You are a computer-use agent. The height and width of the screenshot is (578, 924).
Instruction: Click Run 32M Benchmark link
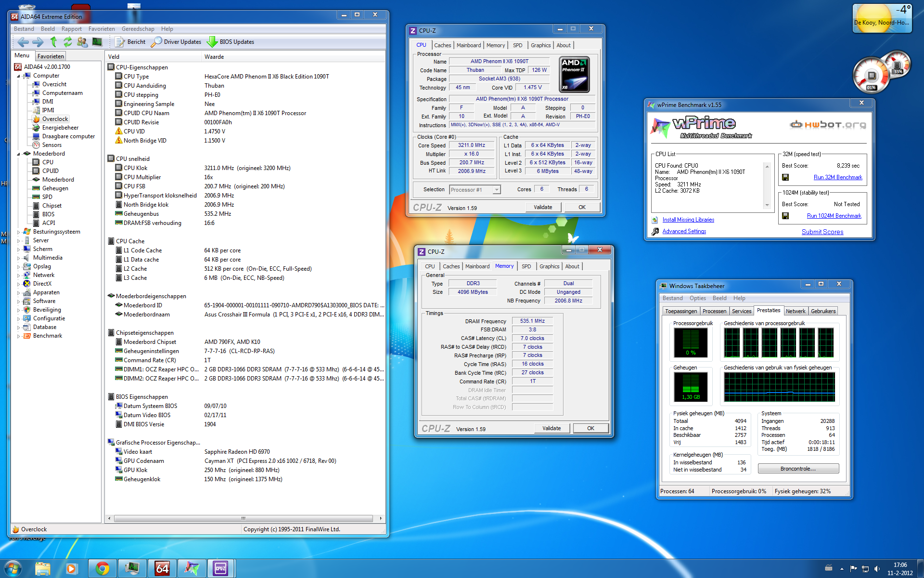(838, 177)
